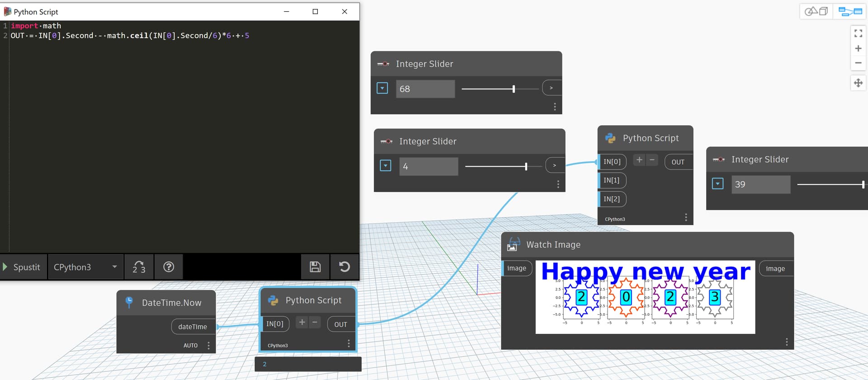Click IN[0] port on Python Script node beside DateTime.Now
Image resolution: width=868 pixels, height=380 pixels.
[x=275, y=324]
